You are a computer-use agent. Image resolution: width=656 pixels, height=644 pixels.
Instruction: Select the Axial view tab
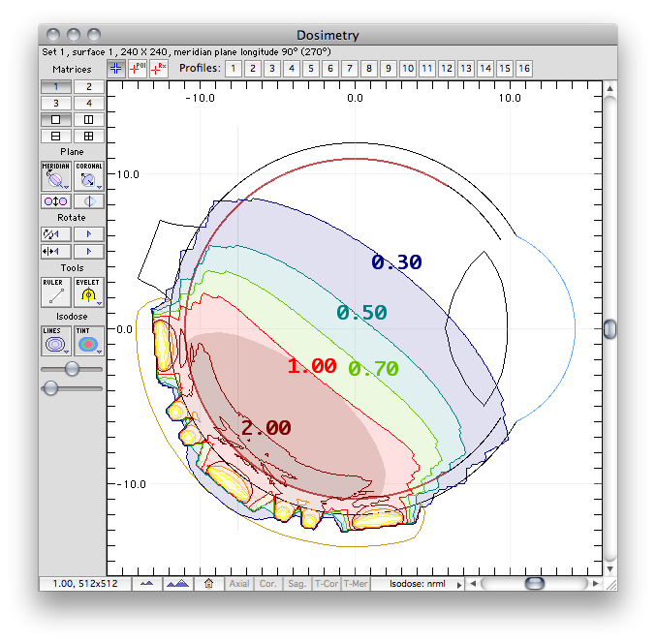(x=239, y=584)
